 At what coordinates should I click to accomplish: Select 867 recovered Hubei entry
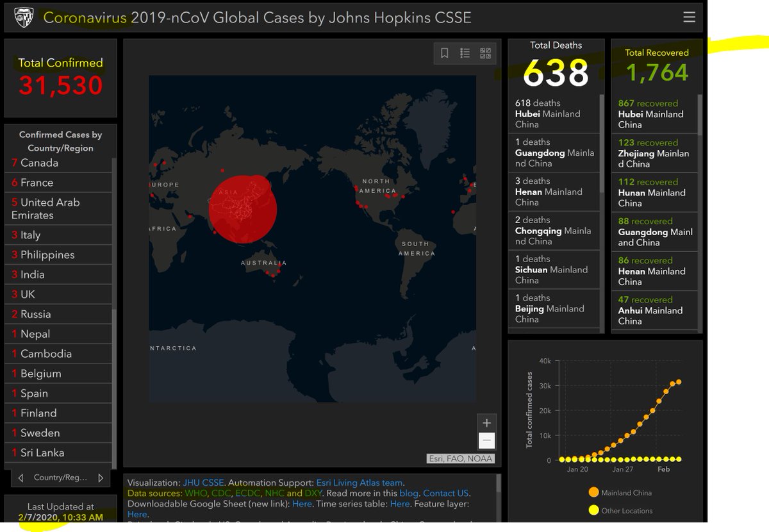point(654,114)
